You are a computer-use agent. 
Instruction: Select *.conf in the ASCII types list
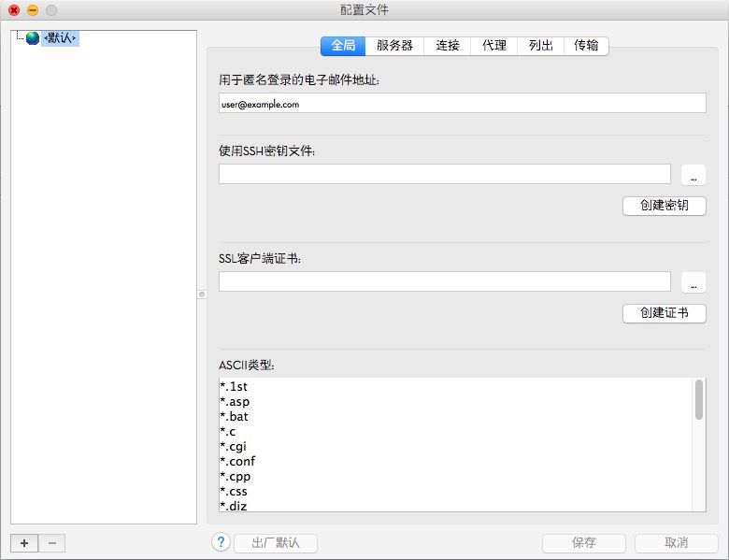[x=237, y=461]
